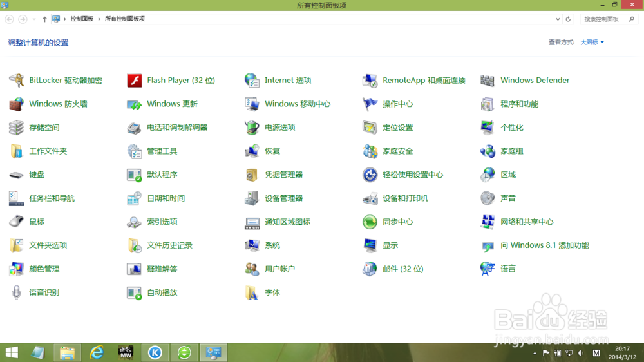Expand the 大图标 view mode dropdown
The width and height of the screenshot is (644, 362).
(x=592, y=42)
